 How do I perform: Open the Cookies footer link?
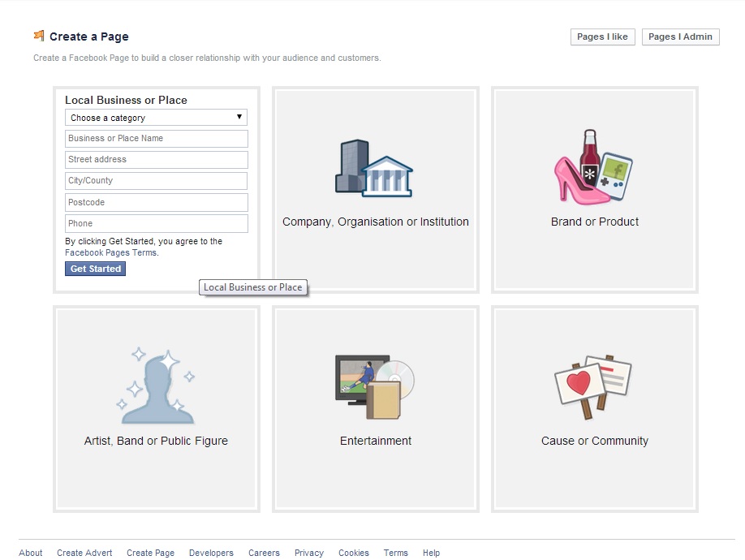(354, 553)
